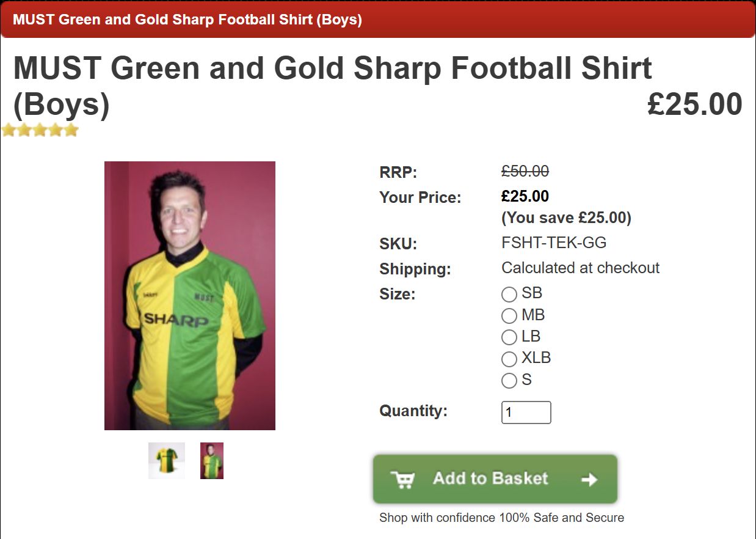Screen dimensions: 756x539
Task: Pick the LB size radio button
Action: coord(509,337)
